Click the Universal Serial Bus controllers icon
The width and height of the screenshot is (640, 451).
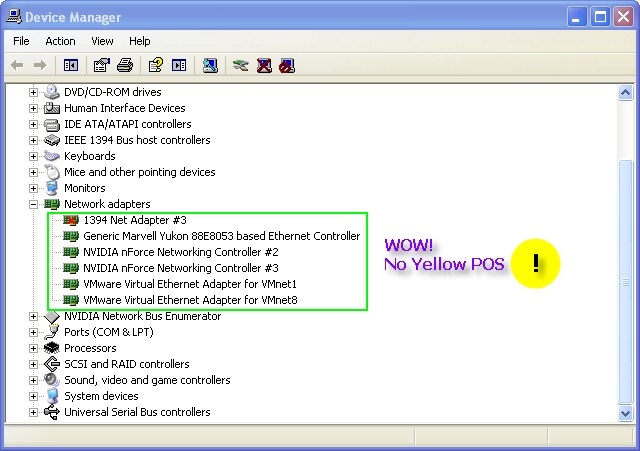tap(52, 412)
